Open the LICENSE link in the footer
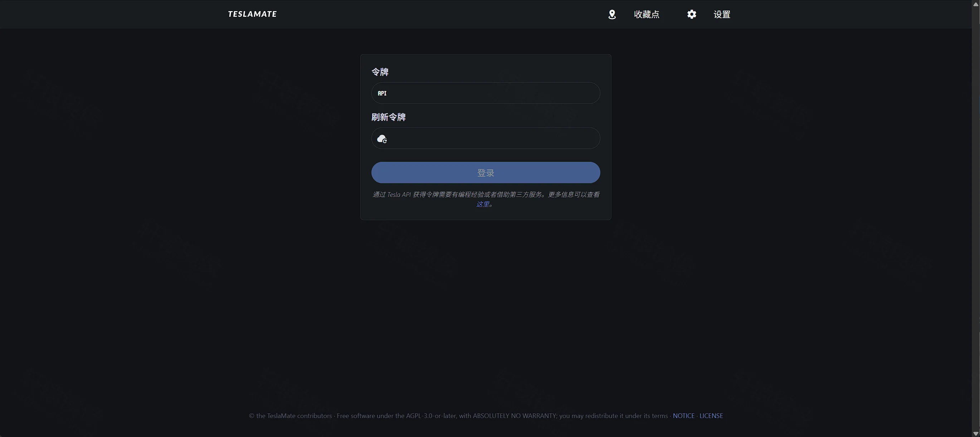 [711, 416]
